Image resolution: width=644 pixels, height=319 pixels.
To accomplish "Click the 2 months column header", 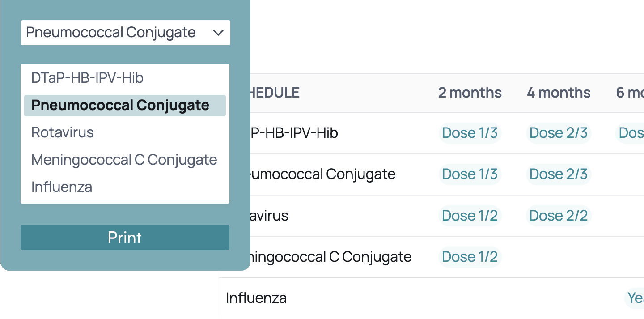I will click(x=470, y=93).
